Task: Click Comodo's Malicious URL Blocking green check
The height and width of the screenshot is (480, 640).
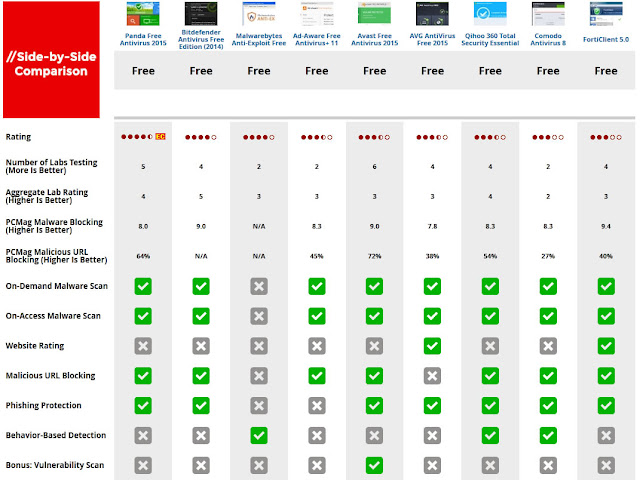Action: point(548,376)
